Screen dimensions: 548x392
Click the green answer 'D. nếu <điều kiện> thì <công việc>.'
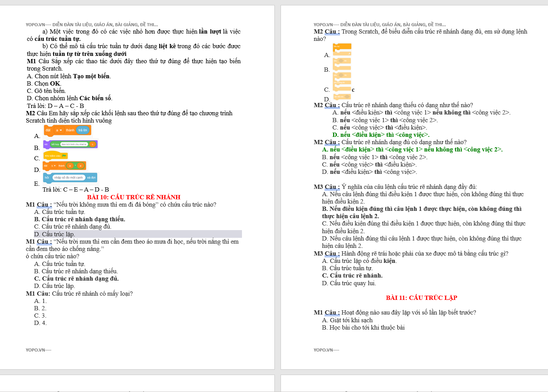click(x=381, y=135)
